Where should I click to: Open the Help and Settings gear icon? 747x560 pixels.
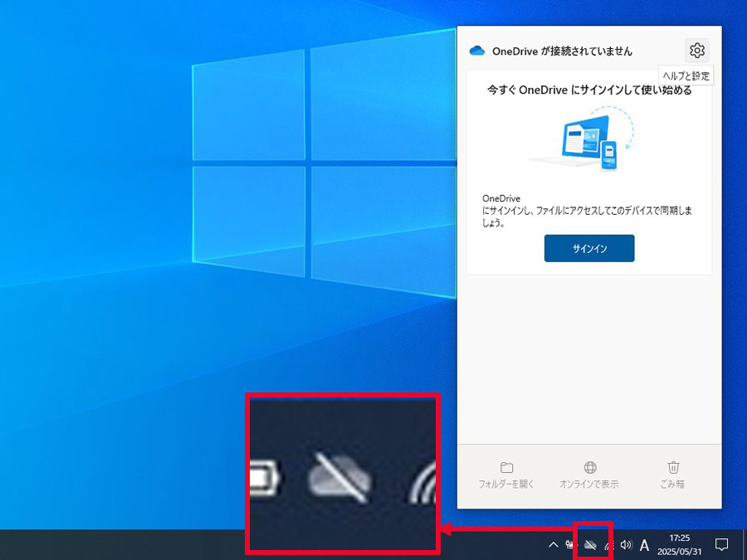click(697, 50)
